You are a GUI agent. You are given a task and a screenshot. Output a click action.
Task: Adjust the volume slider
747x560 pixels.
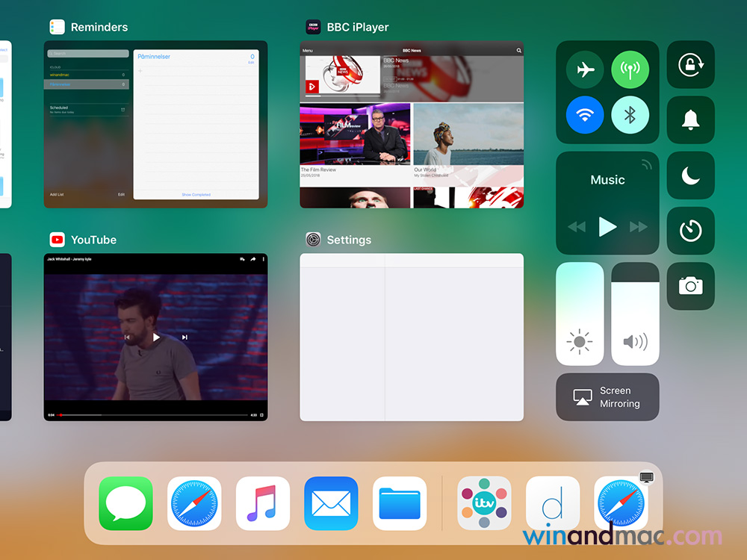635,314
